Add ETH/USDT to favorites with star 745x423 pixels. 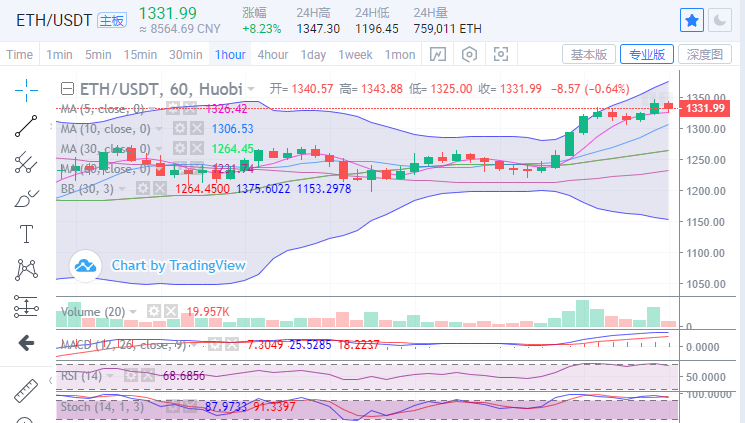click(x=692, y=20)
